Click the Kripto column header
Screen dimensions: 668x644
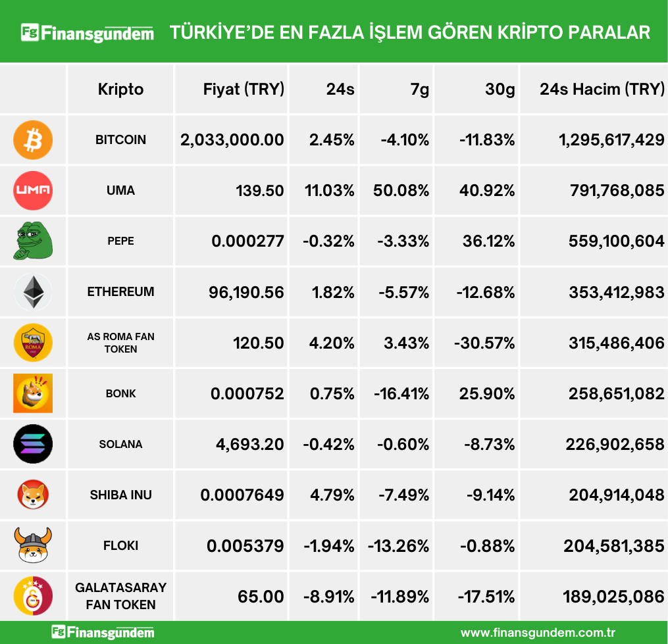[120, 89]
